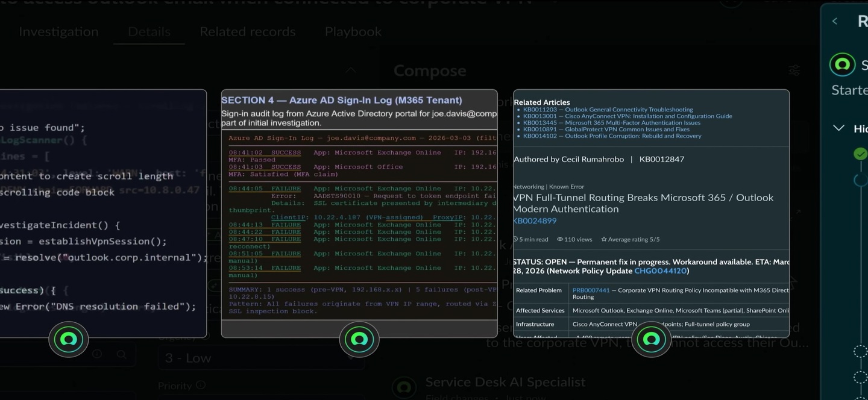The width and height of the screenshot is (868, 400).
Task: Click the in-progress step circle in the timeline
Action: 860,180
